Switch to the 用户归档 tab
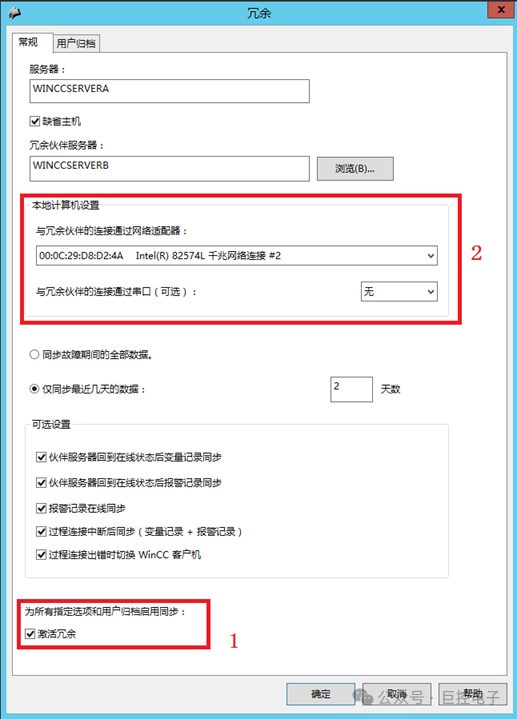517x719 pixels. [76, 44]
